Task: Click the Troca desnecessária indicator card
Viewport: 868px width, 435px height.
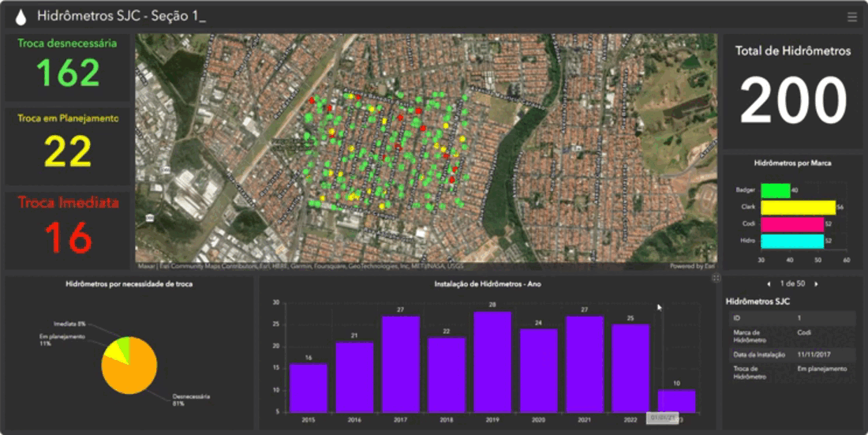Action: click(x=68, y=66)
